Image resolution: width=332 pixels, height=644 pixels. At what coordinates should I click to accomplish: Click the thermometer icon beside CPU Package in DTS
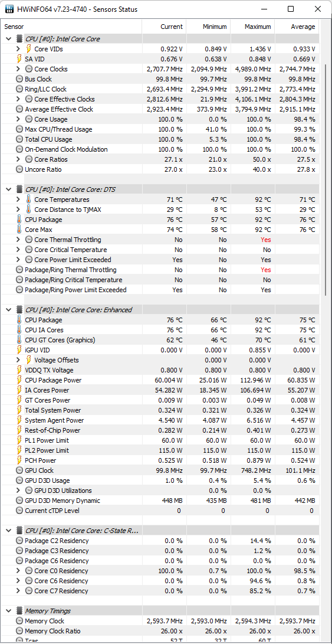tap(19, 220)
